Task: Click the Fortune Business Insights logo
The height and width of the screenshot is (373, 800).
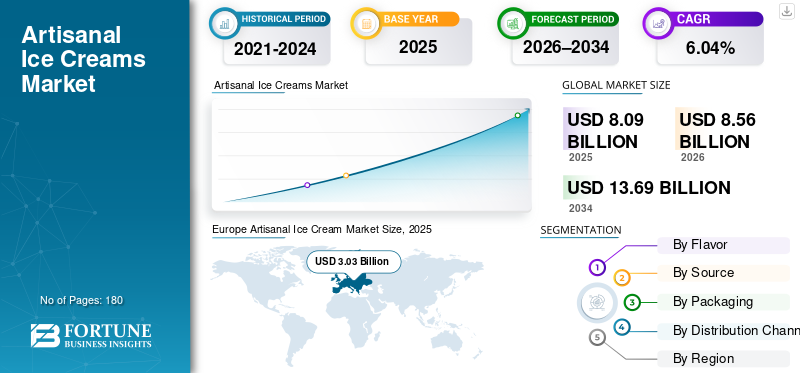Action: point(91,335)
